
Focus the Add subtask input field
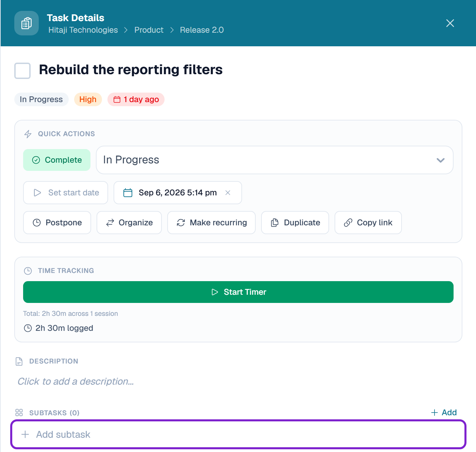coord(238,434)
